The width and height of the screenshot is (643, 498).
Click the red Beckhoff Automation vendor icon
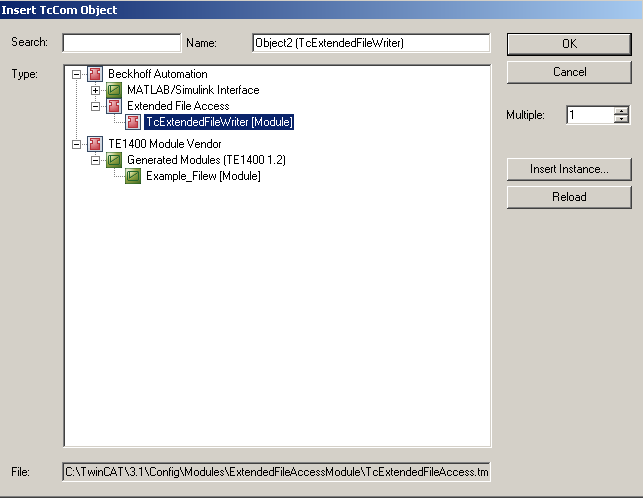(95, 74)
